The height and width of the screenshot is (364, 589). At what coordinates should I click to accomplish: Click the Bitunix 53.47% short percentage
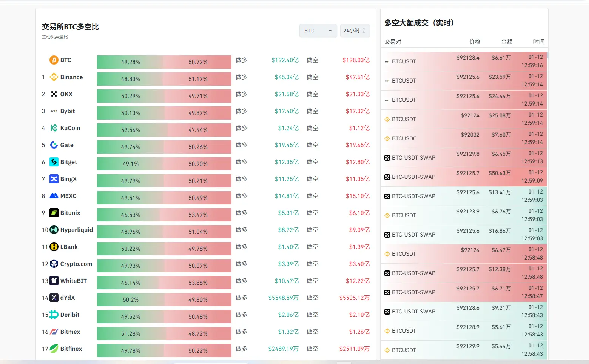[198, 215]
